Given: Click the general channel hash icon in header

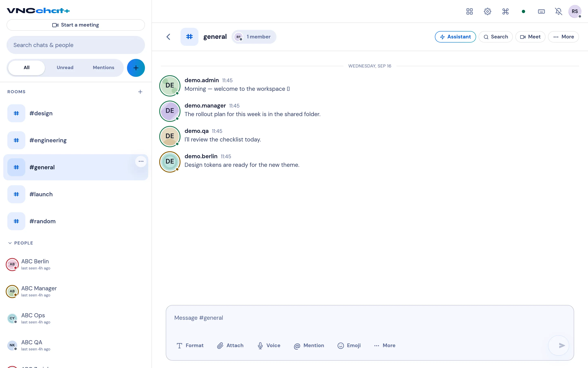Looking at the screenshot, I should click(x=189, y=37).
